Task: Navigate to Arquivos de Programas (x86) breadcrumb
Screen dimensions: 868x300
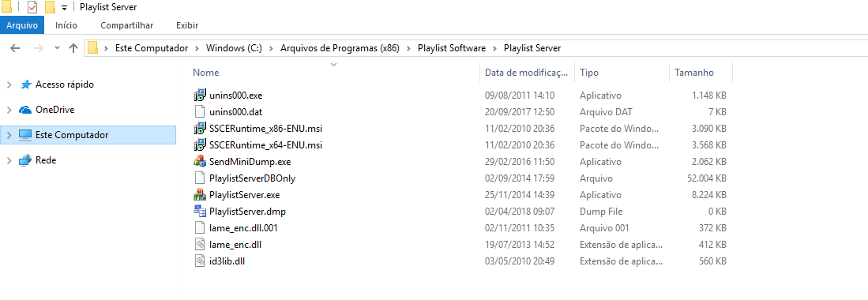Action: click(x=340, y=48)
